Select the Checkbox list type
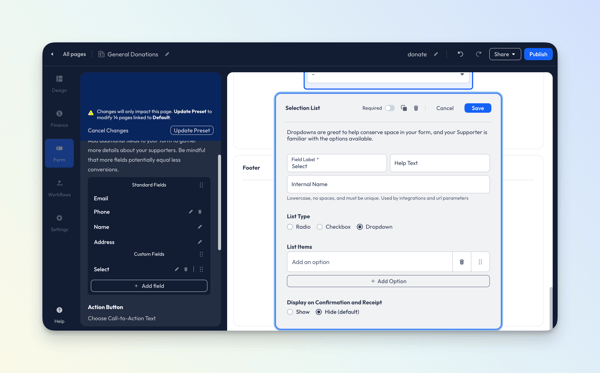This screenshot has width=600, height=373. (x=320, y=227)
